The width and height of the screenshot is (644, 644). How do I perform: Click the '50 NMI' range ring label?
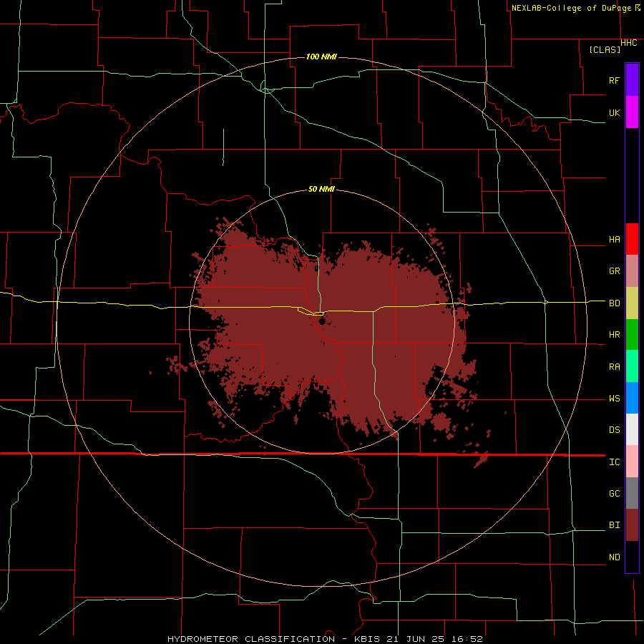click(x=321, y=189)
